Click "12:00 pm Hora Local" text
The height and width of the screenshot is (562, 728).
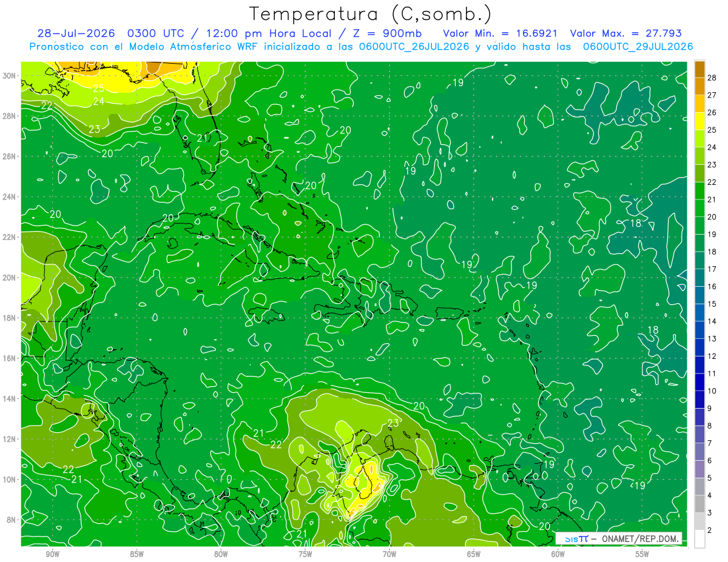tap(268, 33)
